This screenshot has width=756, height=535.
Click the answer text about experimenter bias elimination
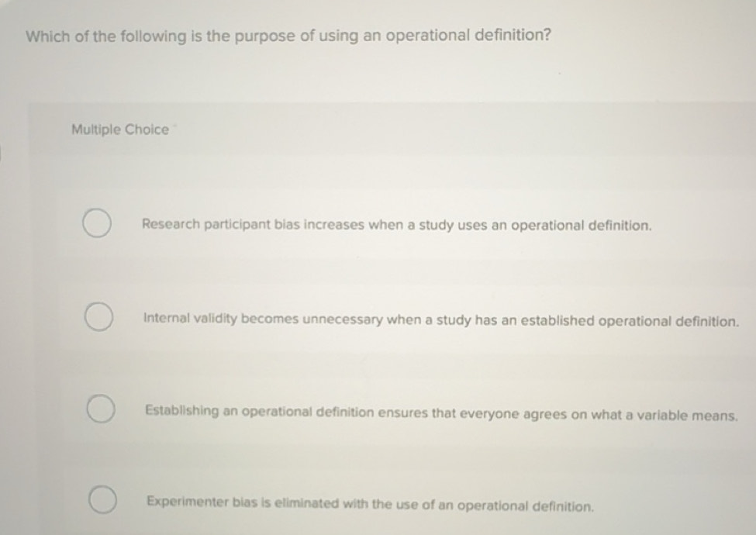point(370,505)
